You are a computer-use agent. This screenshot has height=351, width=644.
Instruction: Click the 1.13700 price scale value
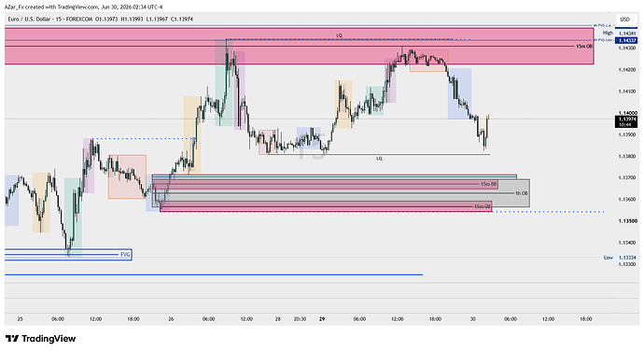point(627,177)
